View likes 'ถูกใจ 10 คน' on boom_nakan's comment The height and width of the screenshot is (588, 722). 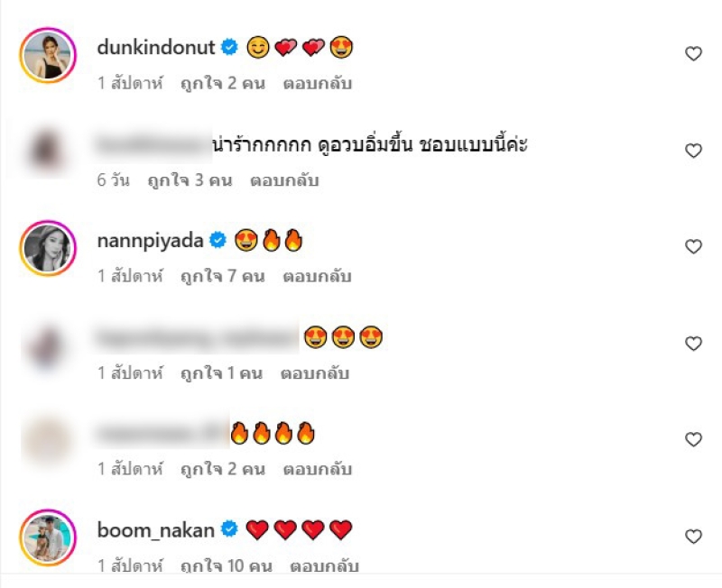point(227,565)
